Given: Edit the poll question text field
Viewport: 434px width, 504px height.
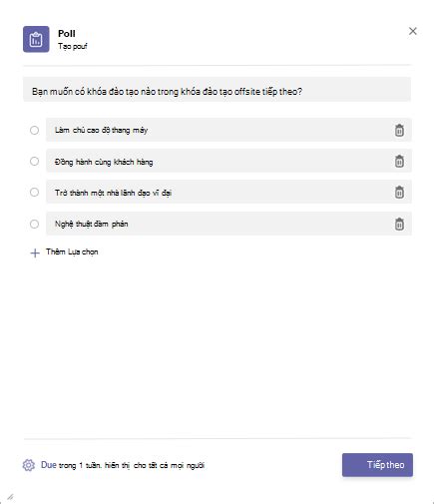Looking at the screenshot, I should (x=217, y=89).
